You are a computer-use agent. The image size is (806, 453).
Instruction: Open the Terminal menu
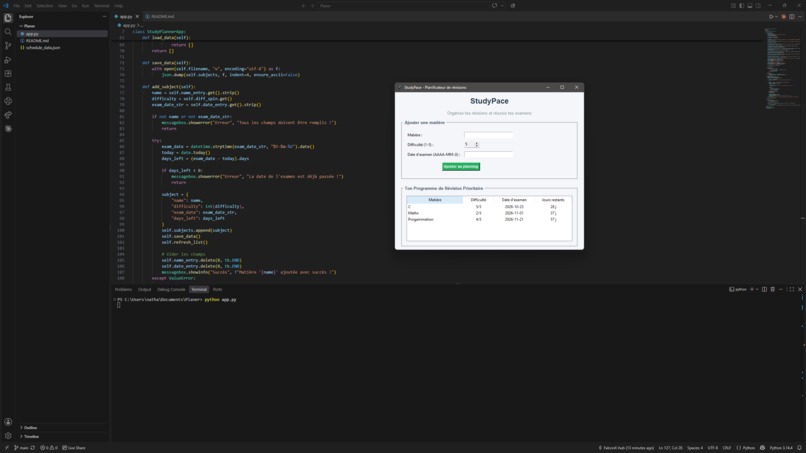click(x=101, y=6)
